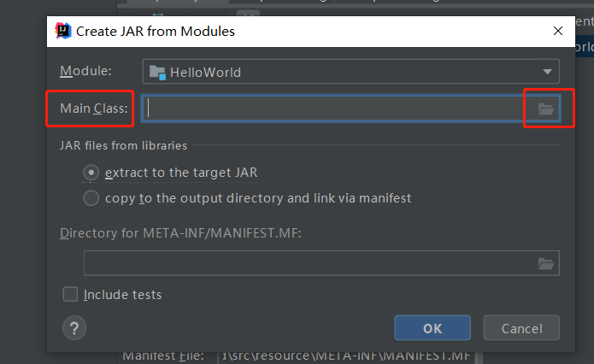Browse for Main Class with folder icon
The width and height of the screenshot is (594, 364).
[x=546, y=109]
